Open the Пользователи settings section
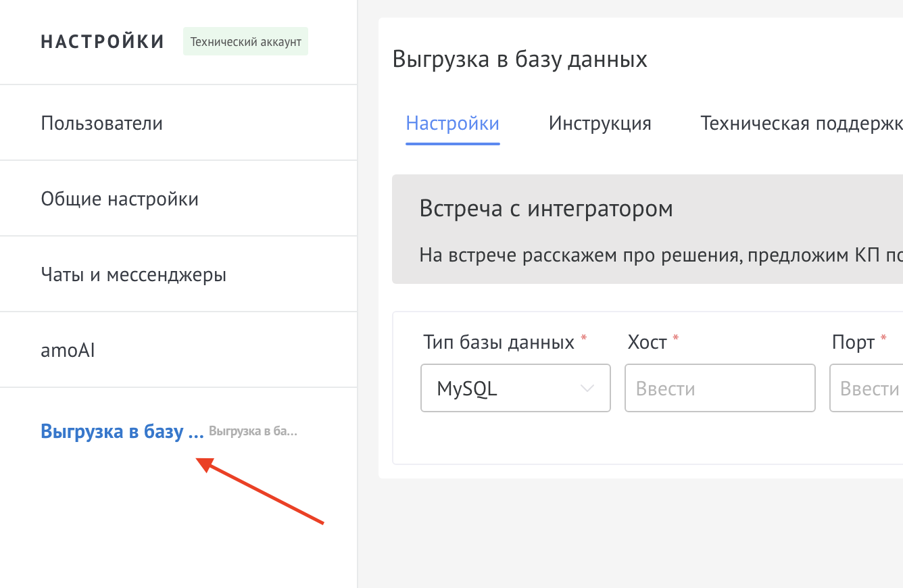The width and height of the screenshot is (903, 588). [102, 124]
